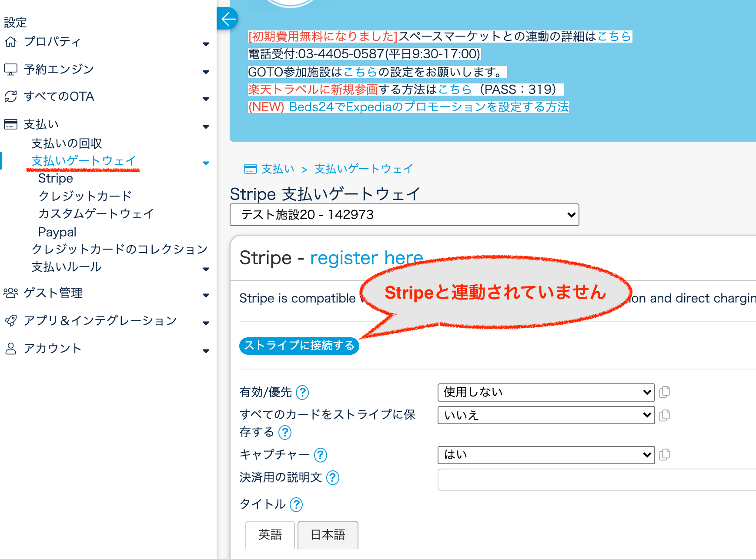The height and width of the screenshot is (559, 756).
Task: Click the copy icon beside いいえ dropdown
Action: [x=664, y=416]
